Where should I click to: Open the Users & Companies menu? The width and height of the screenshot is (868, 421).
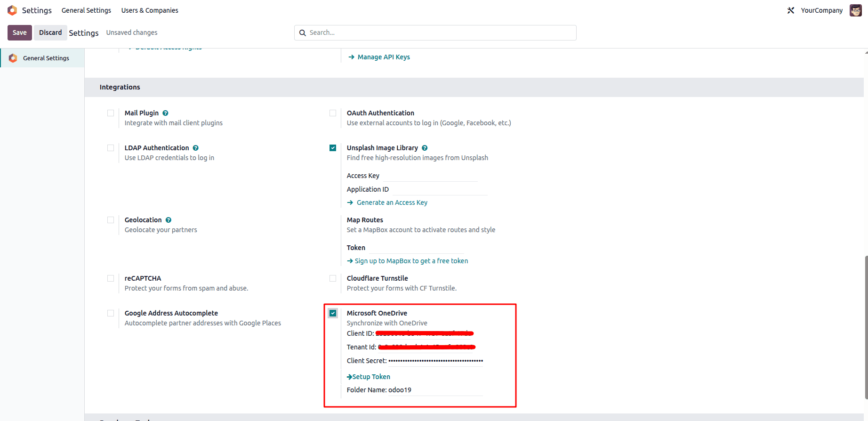click(150, 10)
